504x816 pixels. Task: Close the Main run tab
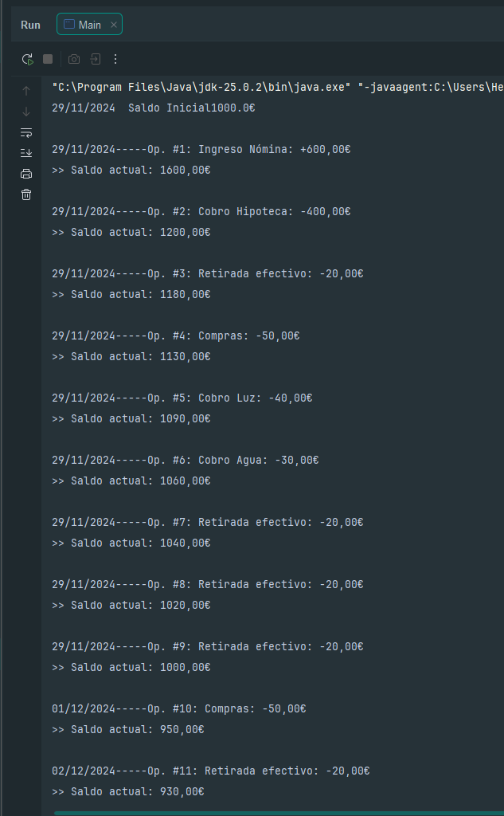113,25
